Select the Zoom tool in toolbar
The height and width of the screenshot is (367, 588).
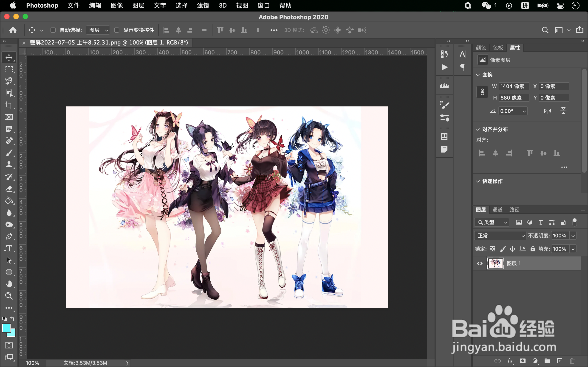pos(9,296)
